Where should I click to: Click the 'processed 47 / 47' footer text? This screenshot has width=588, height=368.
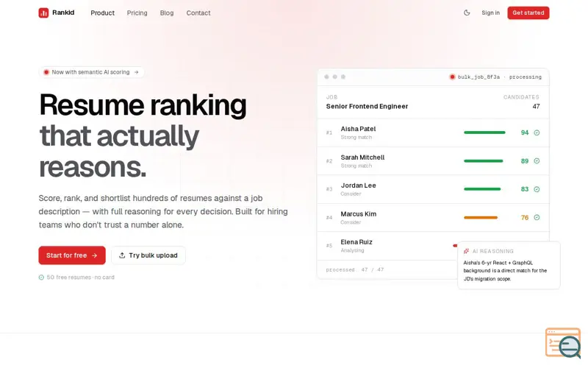[x=355, y=269]
